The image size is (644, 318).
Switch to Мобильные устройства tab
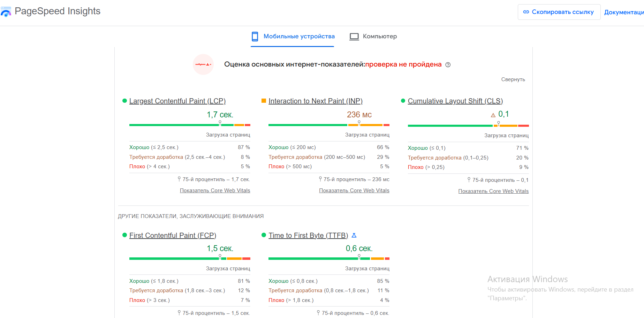293,37
